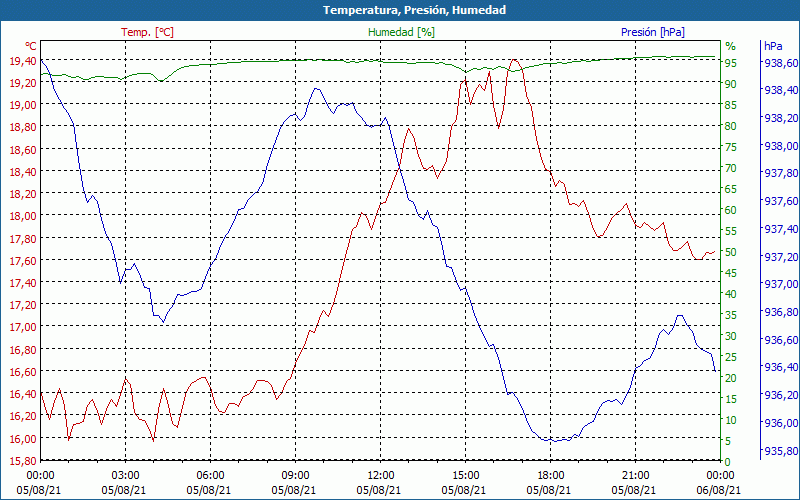Select the blue "Presión [hPa]" legend label

(653, 32)
